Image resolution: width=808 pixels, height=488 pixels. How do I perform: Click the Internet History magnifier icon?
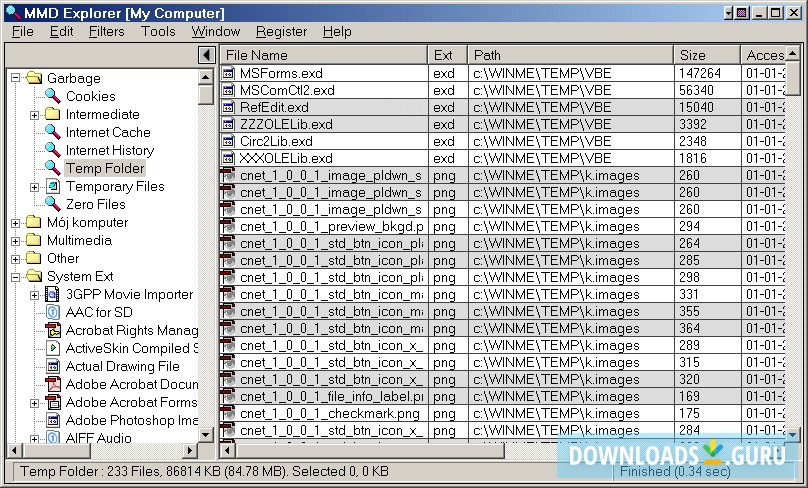pyautogui.click(x=53, y=150)
